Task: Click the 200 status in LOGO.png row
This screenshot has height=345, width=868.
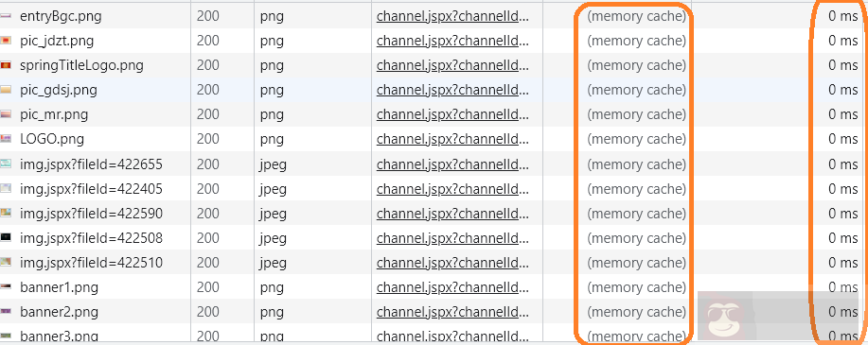Action: pyautogui.click(x=208, y=139)
